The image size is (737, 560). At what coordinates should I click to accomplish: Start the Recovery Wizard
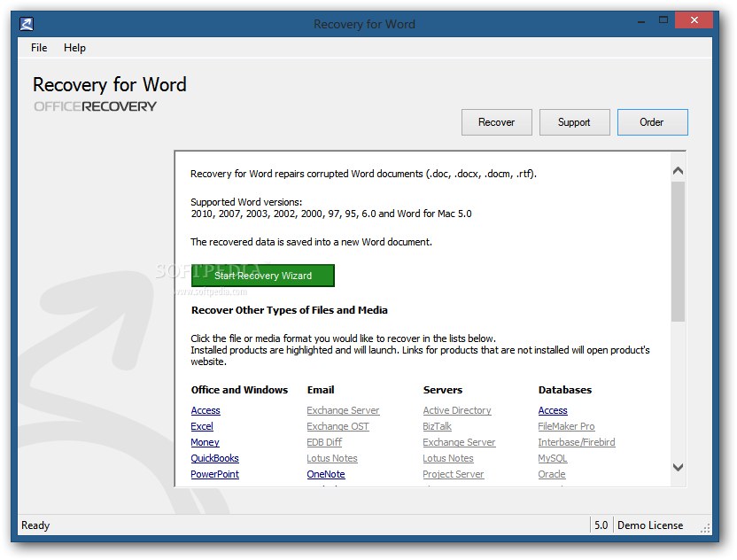pos(263,276)
